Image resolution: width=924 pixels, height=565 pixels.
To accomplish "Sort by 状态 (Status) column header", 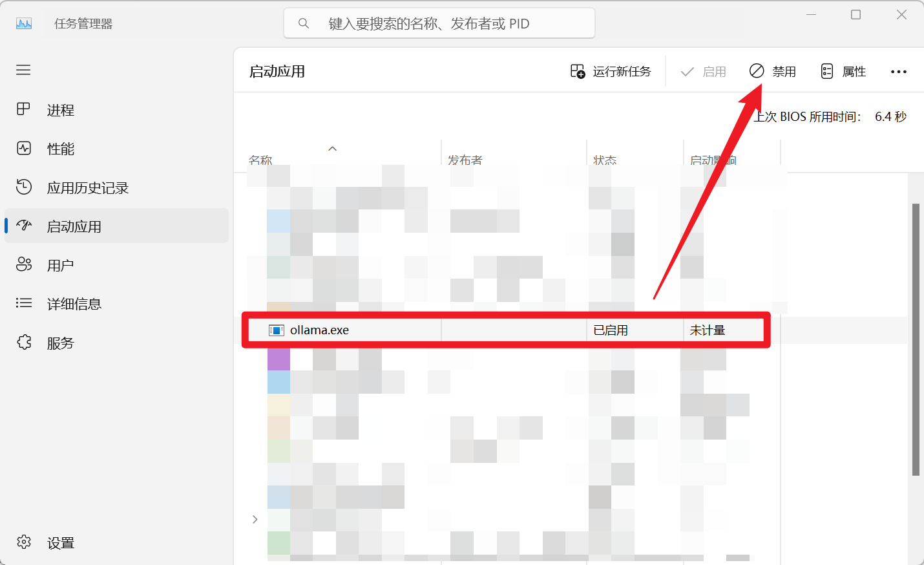I will point(605,160).
